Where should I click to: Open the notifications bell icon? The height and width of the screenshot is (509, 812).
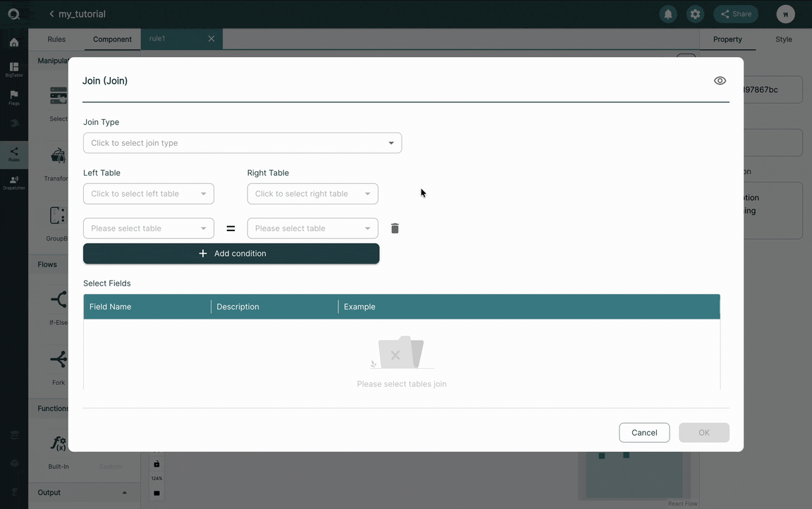point(668,14)
